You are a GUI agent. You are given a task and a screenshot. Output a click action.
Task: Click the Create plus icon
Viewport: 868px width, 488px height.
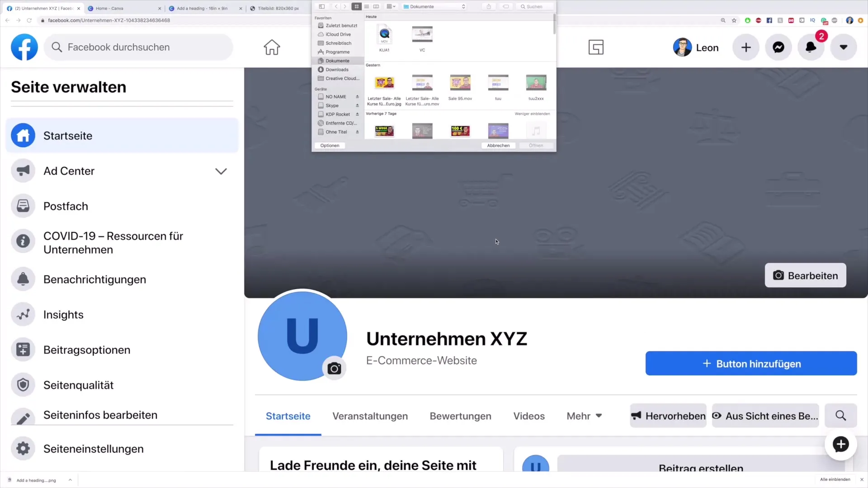pyautogui.click(x=746, y=47)
